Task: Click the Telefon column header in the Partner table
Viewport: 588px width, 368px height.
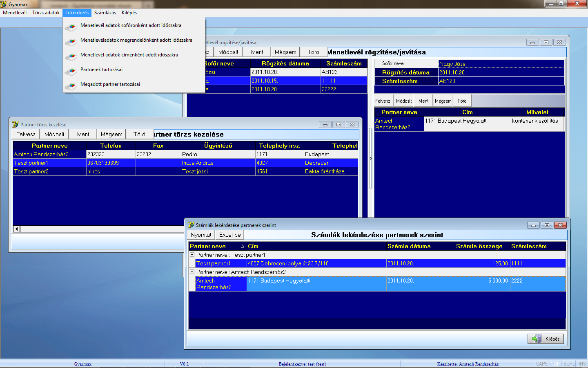Action: point(111,146)
